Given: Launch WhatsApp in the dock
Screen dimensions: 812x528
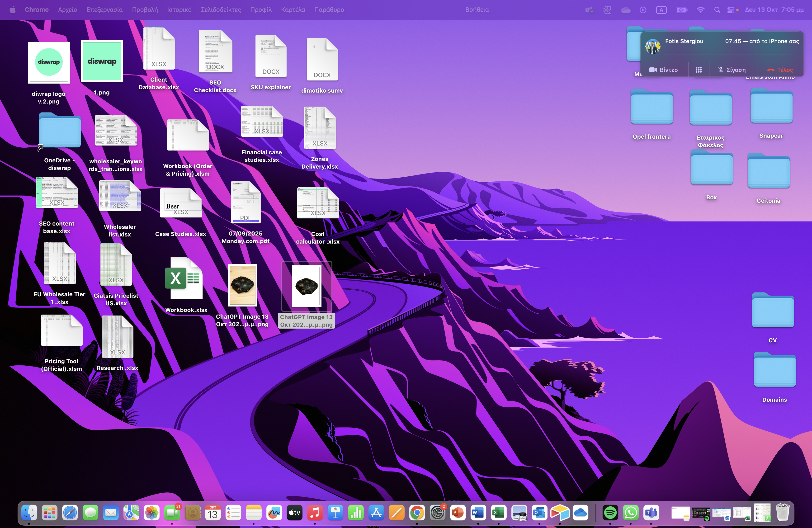Looking at the screenshot, I should [x=631, y=513].
